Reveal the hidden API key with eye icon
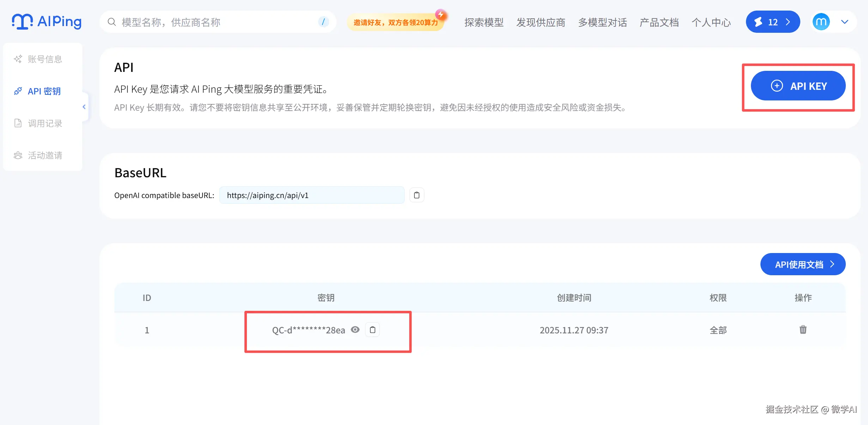 [355, 330]
